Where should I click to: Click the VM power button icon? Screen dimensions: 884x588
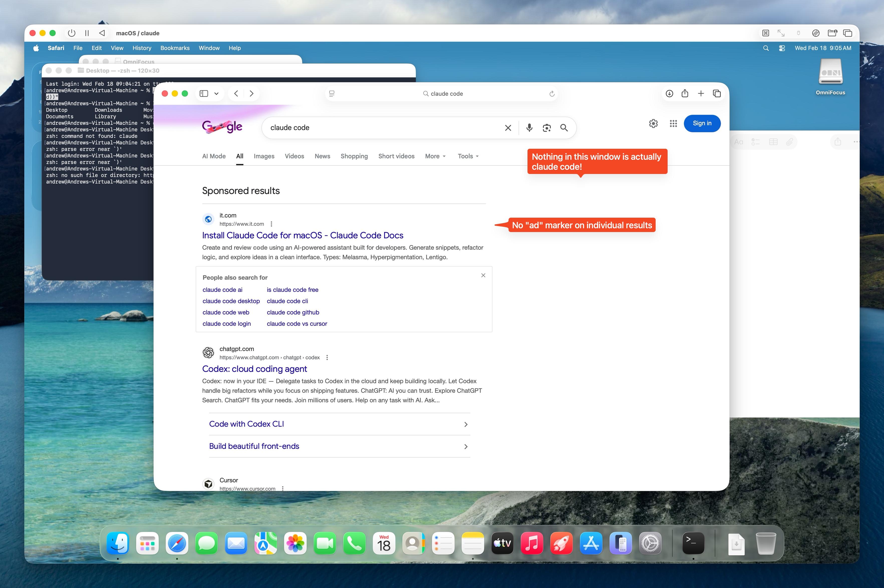pyautogui.click(x=71, y=33)
